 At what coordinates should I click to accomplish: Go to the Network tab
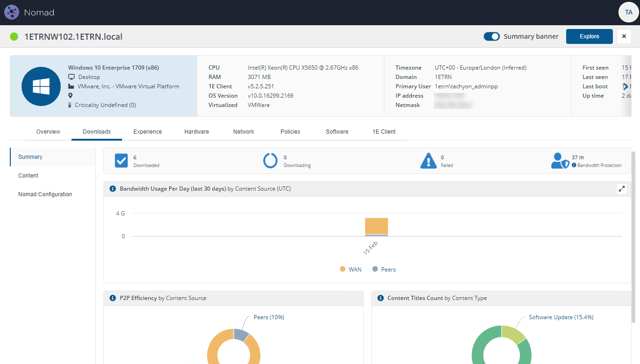click(x=244, y=132)
